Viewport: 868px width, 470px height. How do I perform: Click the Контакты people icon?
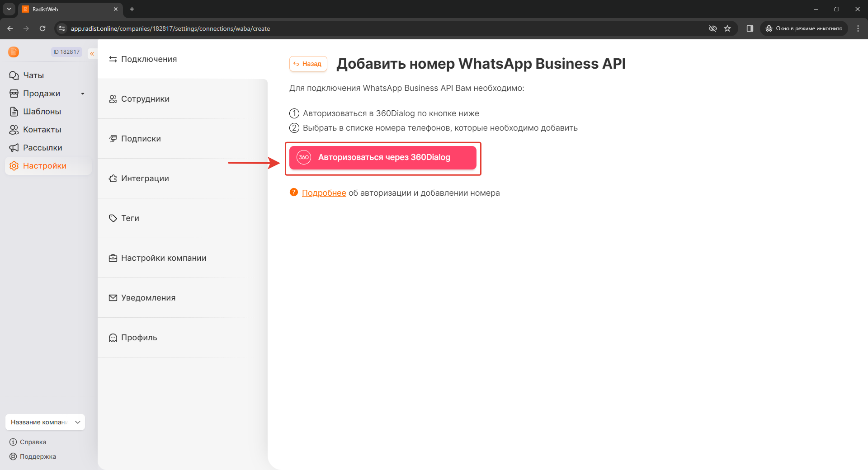tap(14, 130)
